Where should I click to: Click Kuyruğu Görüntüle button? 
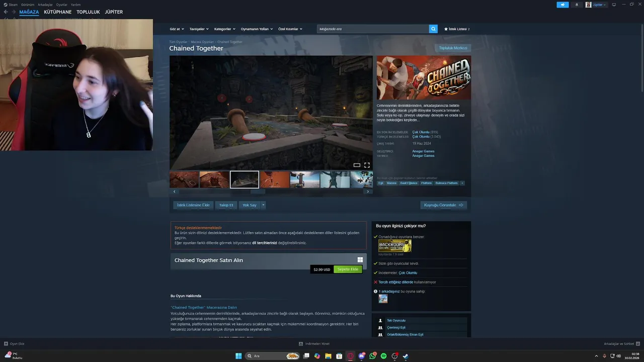click(x=444, y=205)
